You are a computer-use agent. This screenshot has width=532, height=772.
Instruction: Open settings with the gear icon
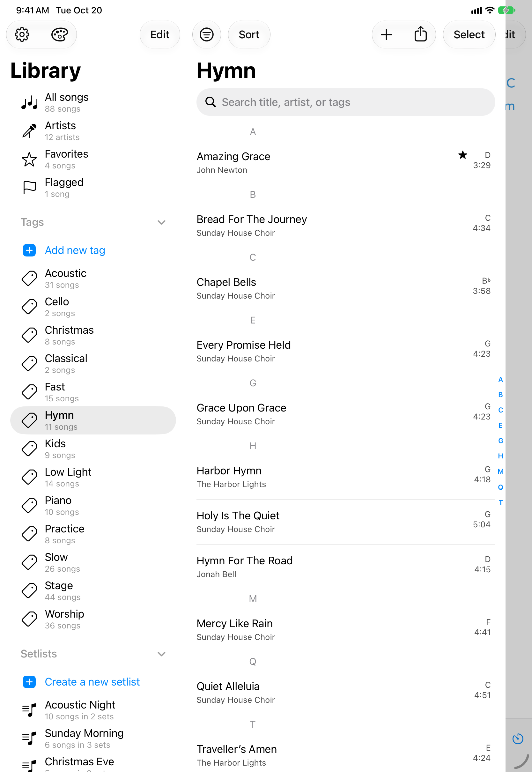[22, 34]
